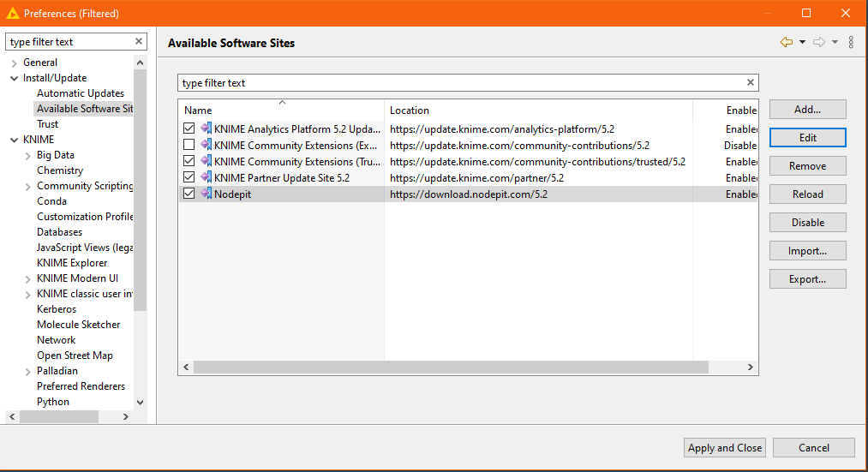The image size is (868, 472).
Task: Open the Python preferences
Action: pyautogui.click(x=53, y=402)
